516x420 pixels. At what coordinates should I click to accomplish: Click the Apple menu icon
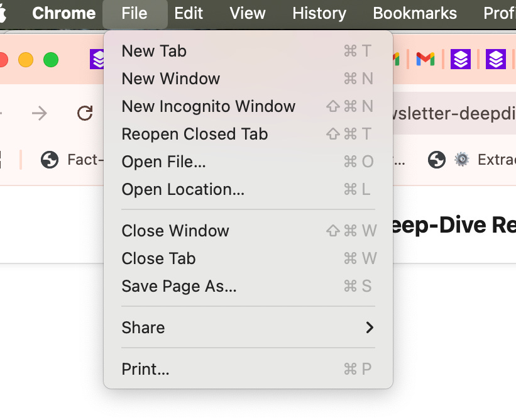pos(3,14)
